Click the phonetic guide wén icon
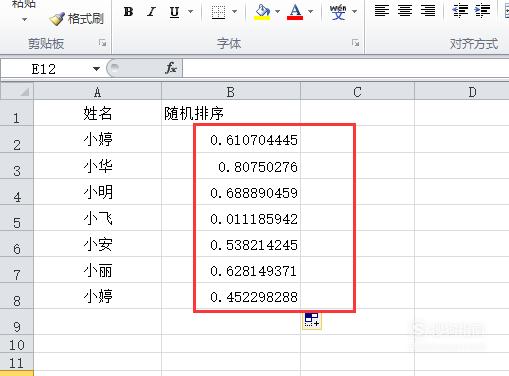The height and width of the screenshot is (376, 509). click(338, 12)
